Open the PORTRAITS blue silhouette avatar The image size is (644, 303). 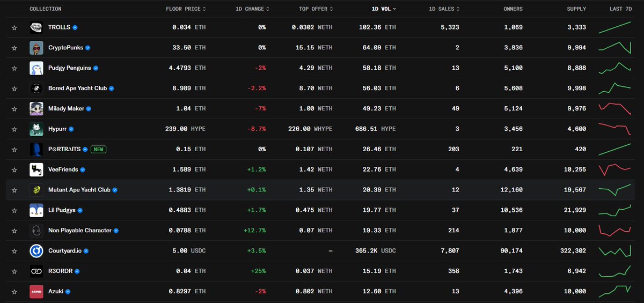click(36, 149)
